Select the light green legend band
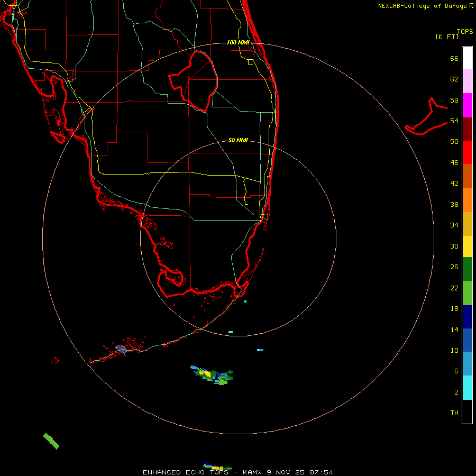 [x=467, y=293]
